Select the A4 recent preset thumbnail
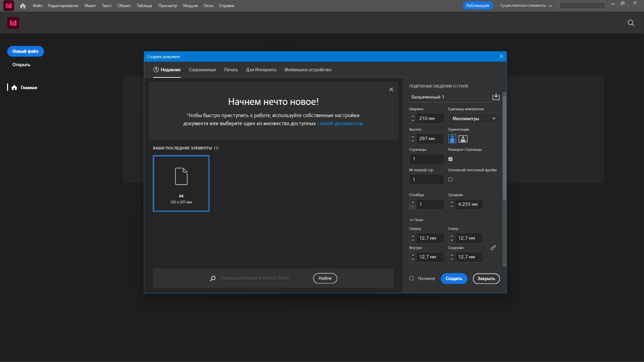Image resolution: width=644 pixels, height=362 pixels. (x=181, y=183)
